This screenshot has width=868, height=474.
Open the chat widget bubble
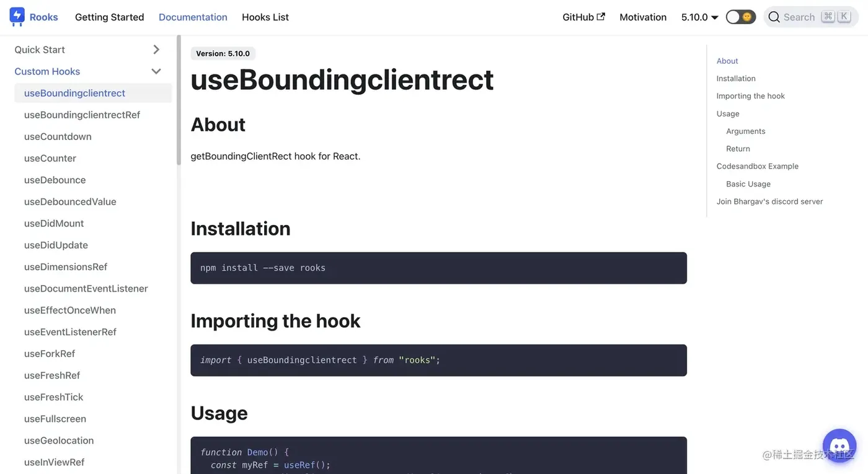(839, 445)
